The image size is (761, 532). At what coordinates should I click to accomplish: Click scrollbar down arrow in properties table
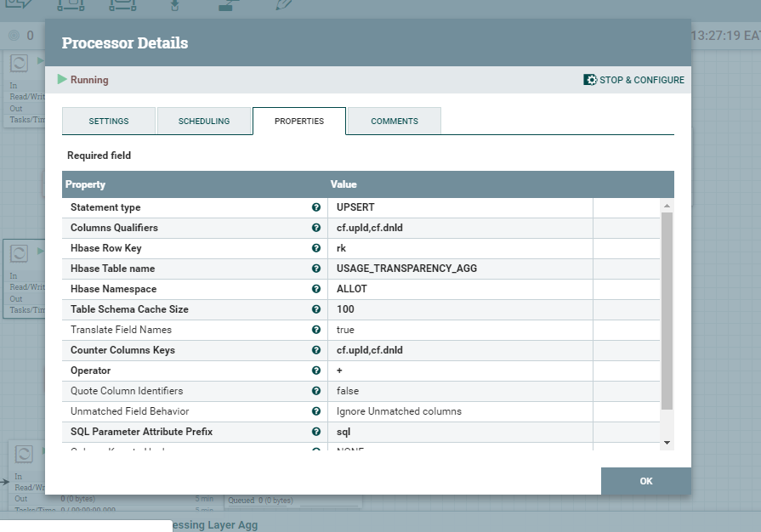(x=667, y=442)
